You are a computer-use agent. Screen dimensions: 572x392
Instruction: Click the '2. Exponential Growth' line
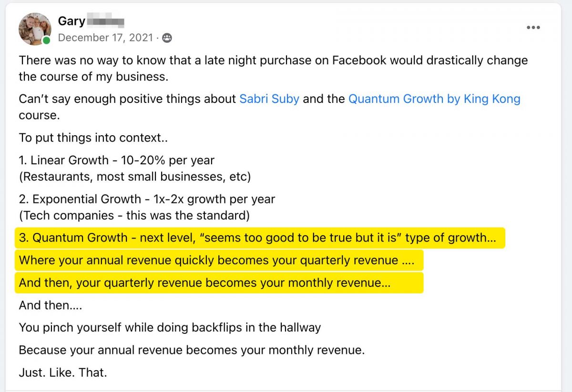[147, 199]
